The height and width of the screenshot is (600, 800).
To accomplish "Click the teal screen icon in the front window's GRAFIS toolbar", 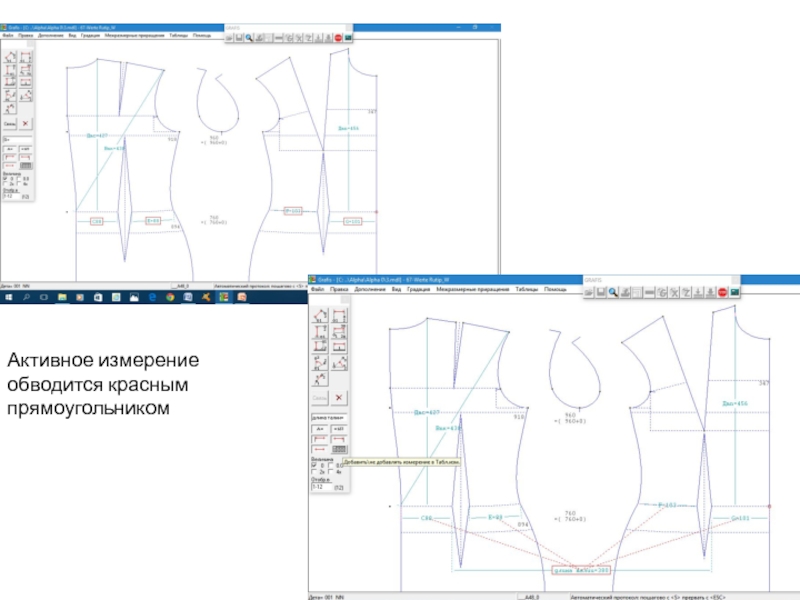I will coord(735,292).
